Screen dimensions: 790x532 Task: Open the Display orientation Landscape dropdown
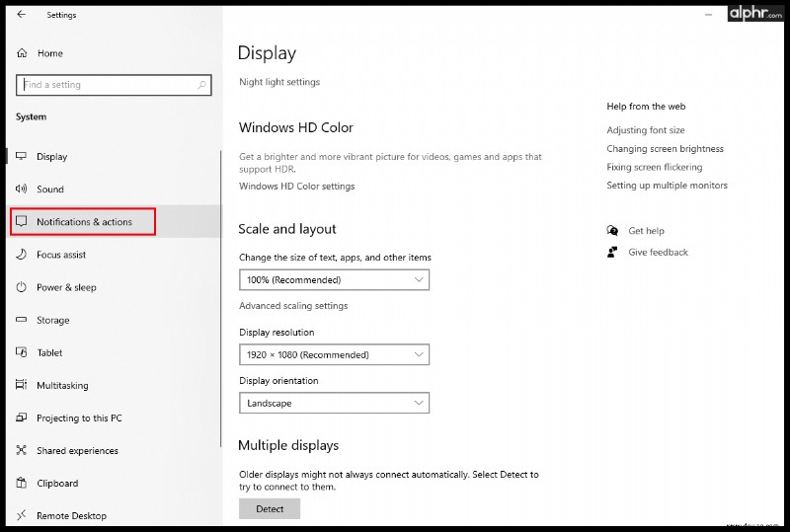coord(334,403)
